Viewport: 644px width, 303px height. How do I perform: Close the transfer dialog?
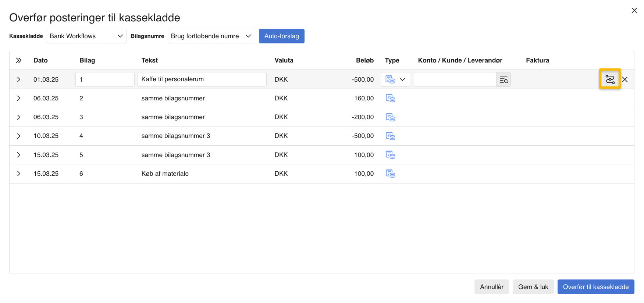coord(634,10)
